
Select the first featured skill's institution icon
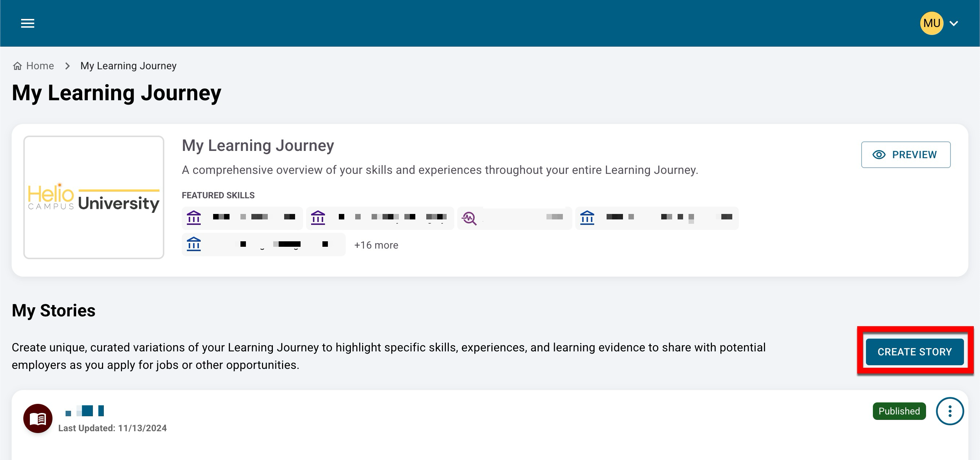[194, 218]
